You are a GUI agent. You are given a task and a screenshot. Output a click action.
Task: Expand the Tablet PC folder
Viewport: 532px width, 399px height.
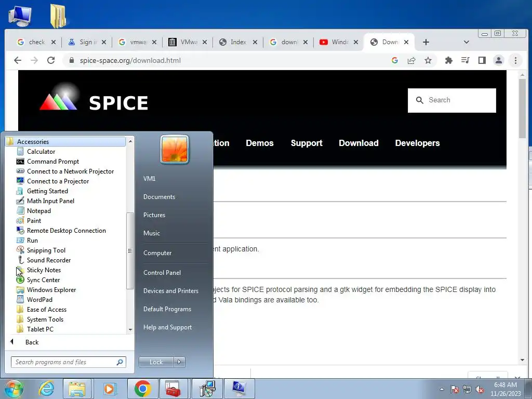tap(40, 329)
